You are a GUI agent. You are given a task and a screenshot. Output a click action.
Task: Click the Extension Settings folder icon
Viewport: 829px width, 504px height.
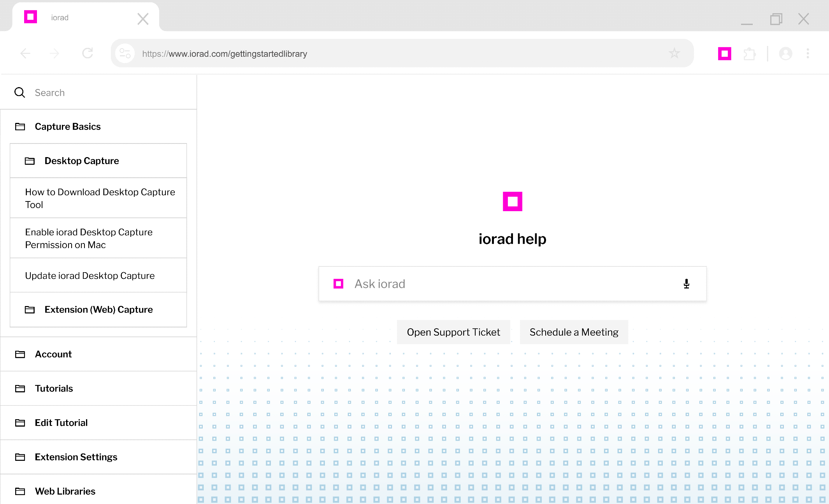pos(20,457)
